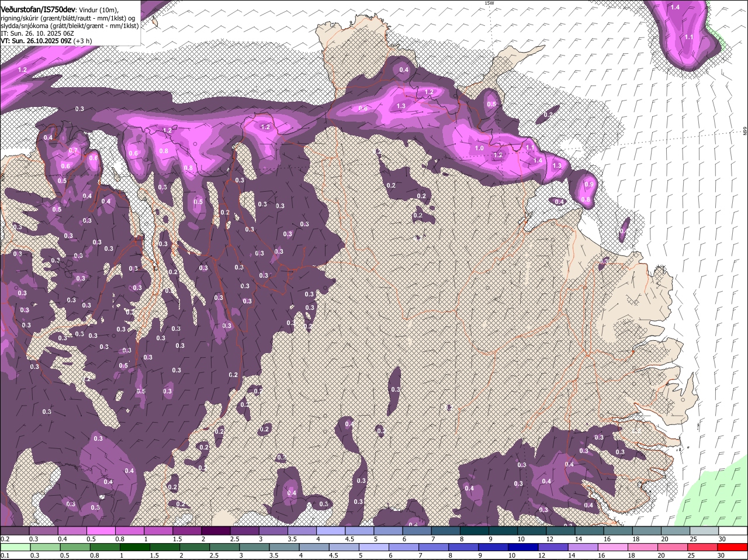Click the '25' label on the upper legend scale
748x560 pixels.
(693, 539)
